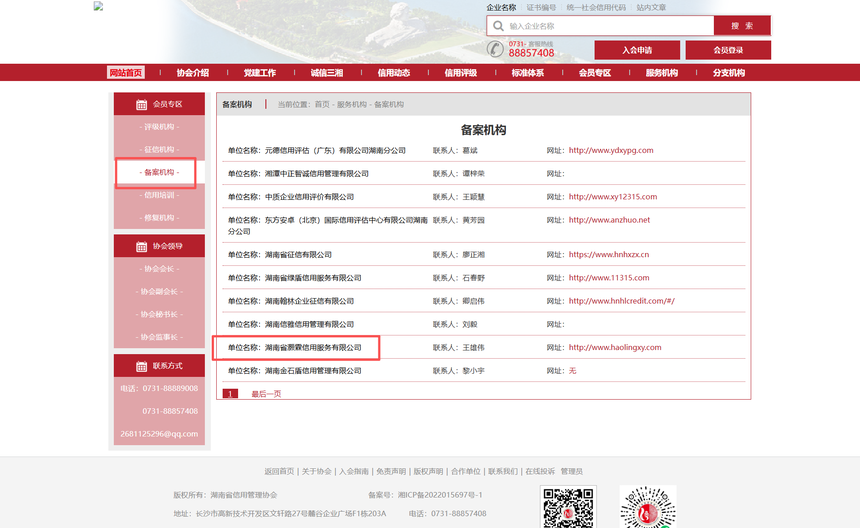Click the magnifier icon in search box
Viewport: 860px width, 528px height.
pyautogui.click(x=497, y=26)
